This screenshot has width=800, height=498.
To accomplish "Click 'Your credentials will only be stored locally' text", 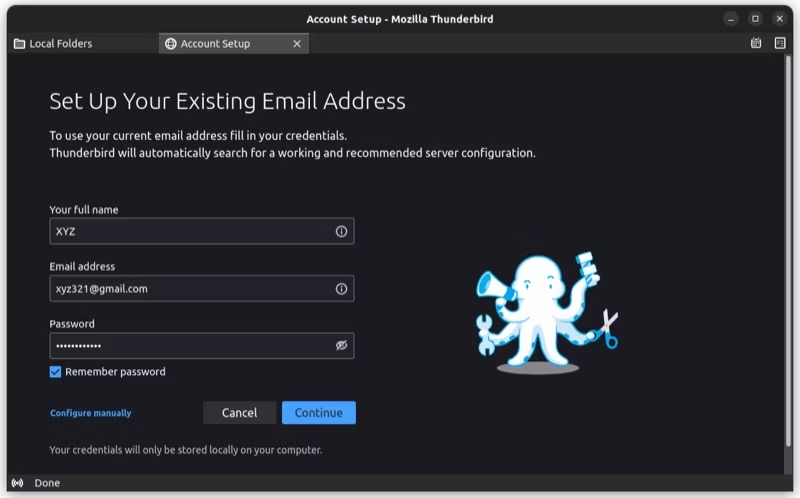I will point(186,450).
